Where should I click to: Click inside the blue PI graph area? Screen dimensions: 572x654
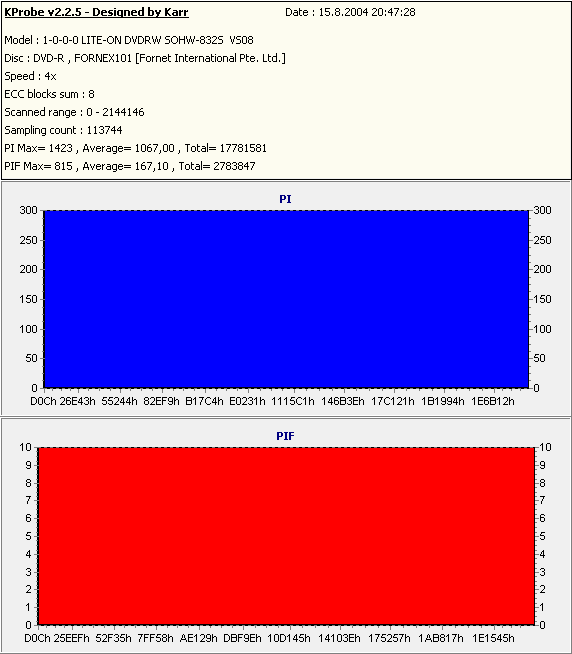(286, 299)
